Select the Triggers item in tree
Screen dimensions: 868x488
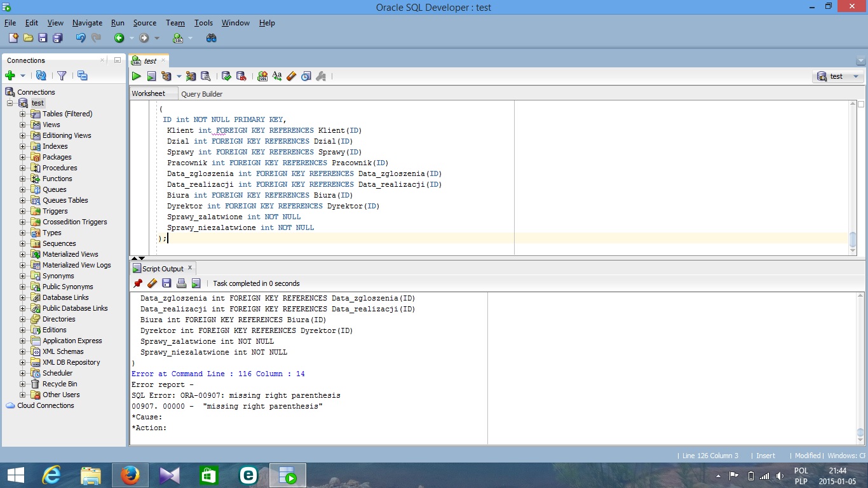55,211
